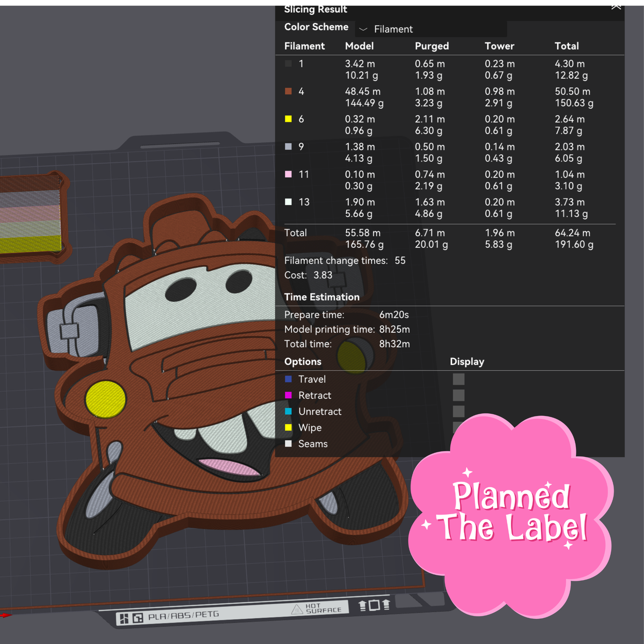Toggle the Unretract display checkbox
The width and height of the screenshot is (644, 644).
[x=458, y=412]
